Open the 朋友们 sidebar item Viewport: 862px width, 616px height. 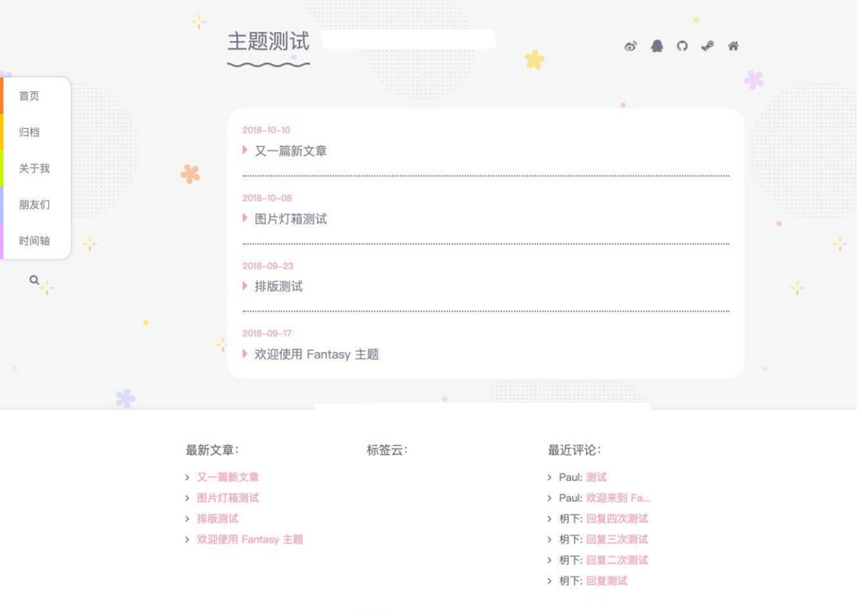click(34, 205)
